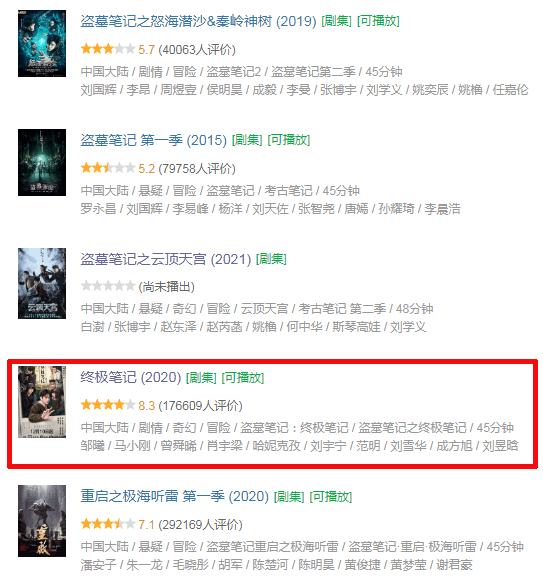Open poster thumbnail for 盗墓笔记之怒海潜沙&秦岭神树

(42, 43)
